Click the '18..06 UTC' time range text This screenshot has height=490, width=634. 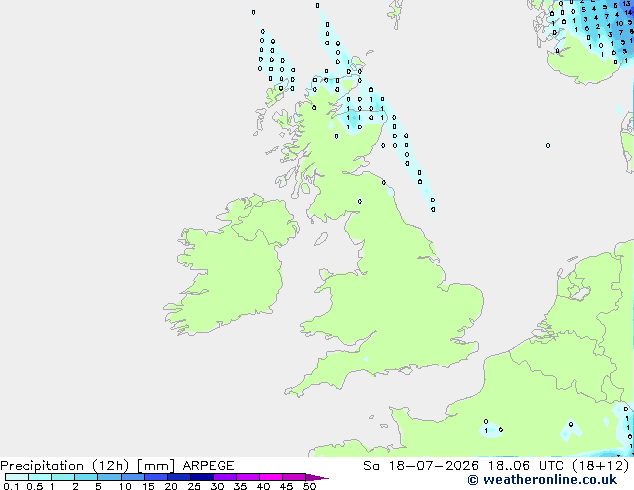coord(527,466)
